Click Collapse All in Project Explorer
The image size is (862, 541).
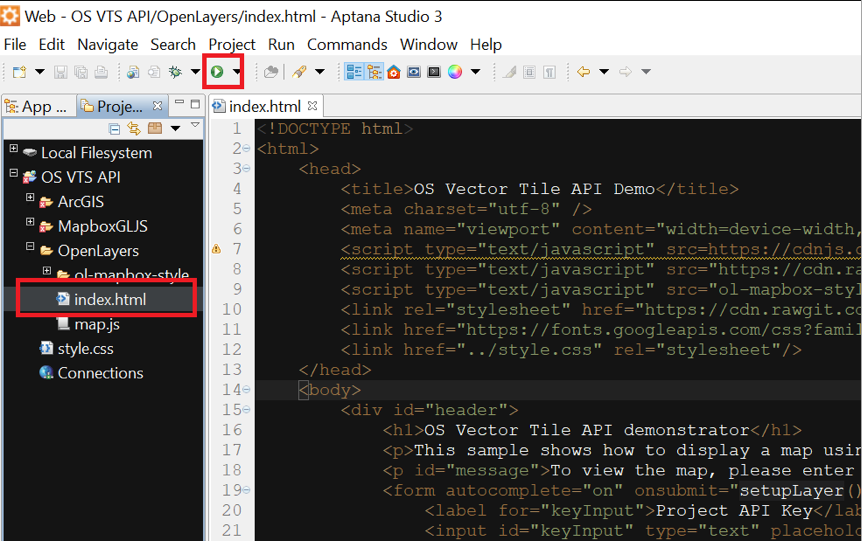point(114,129)
